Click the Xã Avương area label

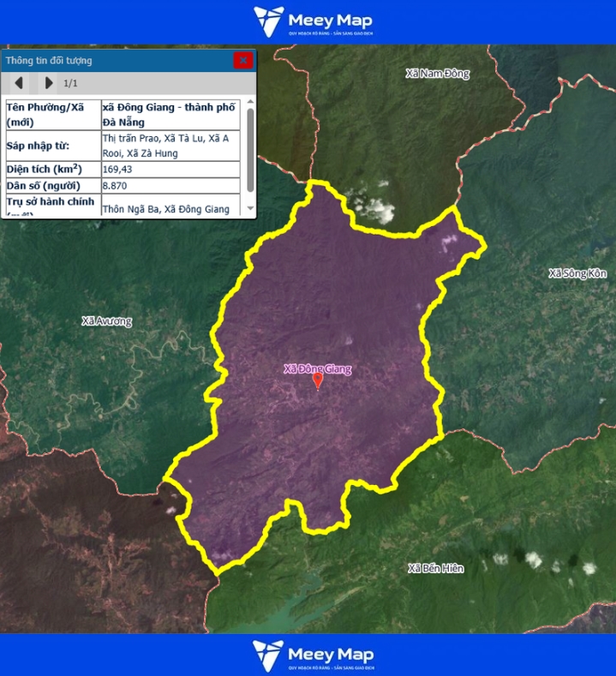[x=107, y=321]
